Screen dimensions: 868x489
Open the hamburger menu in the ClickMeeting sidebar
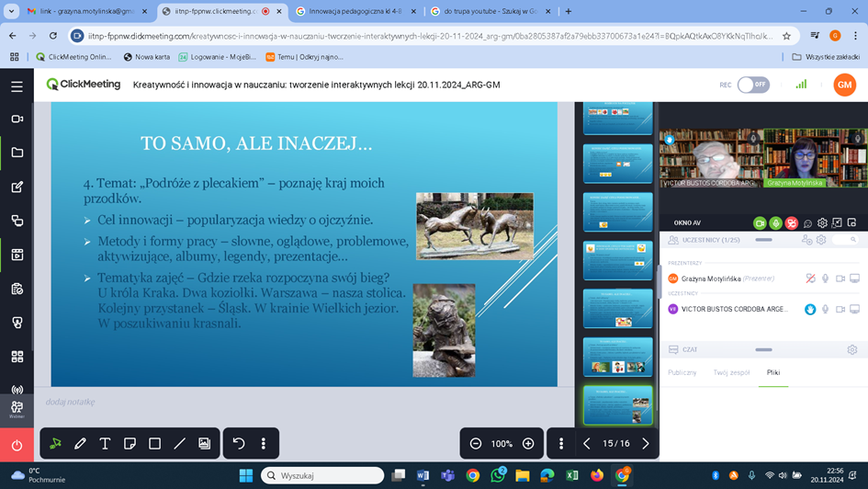(x=17, y=86)
